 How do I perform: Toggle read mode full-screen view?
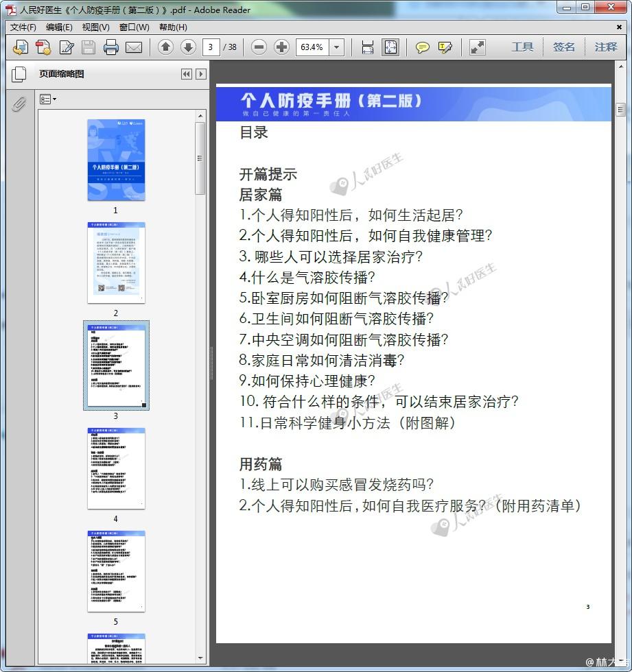[477, 47]
